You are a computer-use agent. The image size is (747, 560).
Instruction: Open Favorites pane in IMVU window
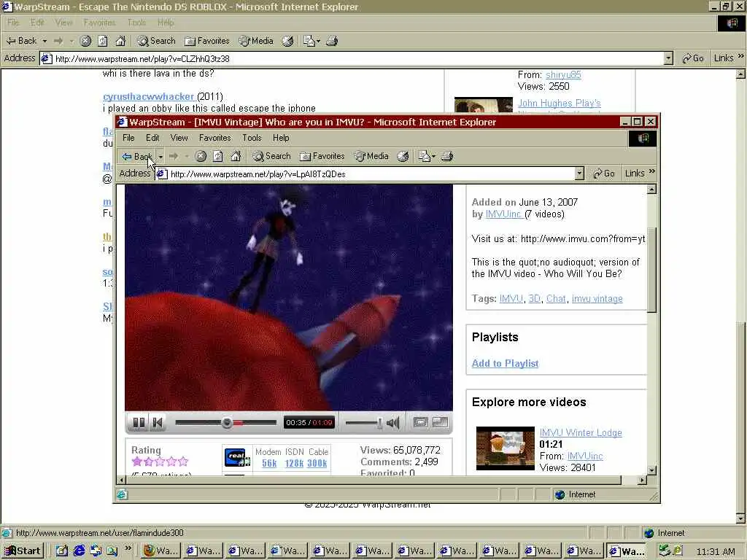(x=322, y=156)
